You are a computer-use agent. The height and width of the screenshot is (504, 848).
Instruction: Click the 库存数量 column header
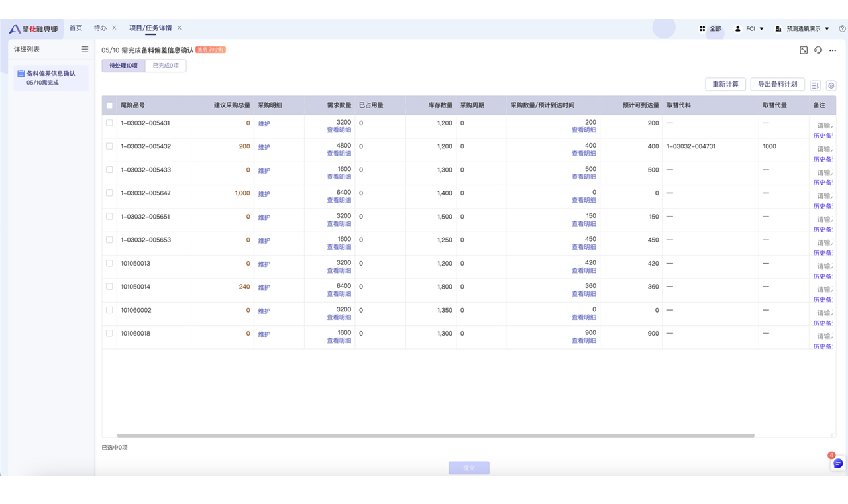pyautogui.click(x=441, y=105)
